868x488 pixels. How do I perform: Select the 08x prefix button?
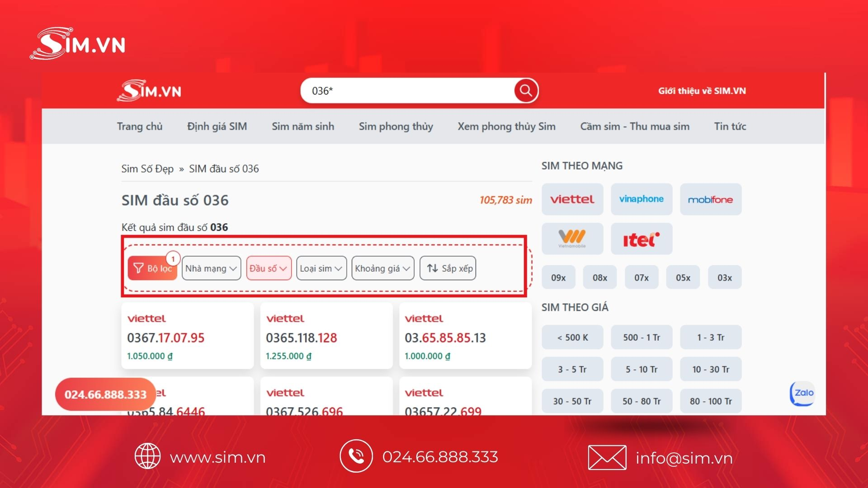point(600,277)
